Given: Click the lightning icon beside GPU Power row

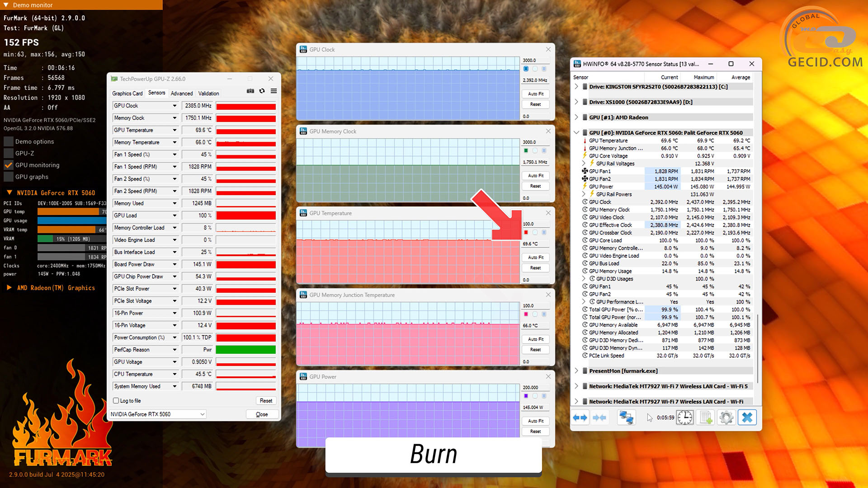Looking at the screenshot, I should click(585, 186).
